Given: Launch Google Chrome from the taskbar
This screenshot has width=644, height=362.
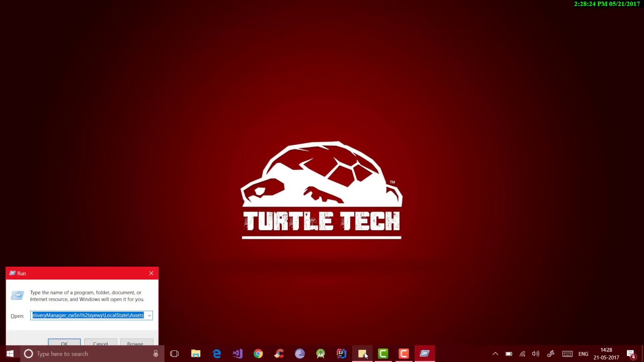Looking at the screenshot, I should pos(258,354).
